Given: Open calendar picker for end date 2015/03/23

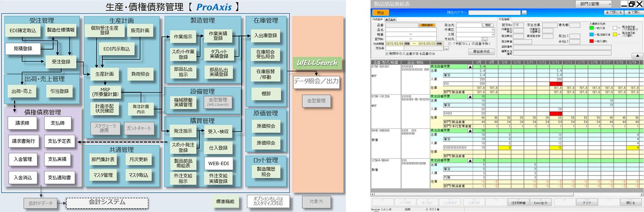Looking at the screenshot, I should pos(439,43).
